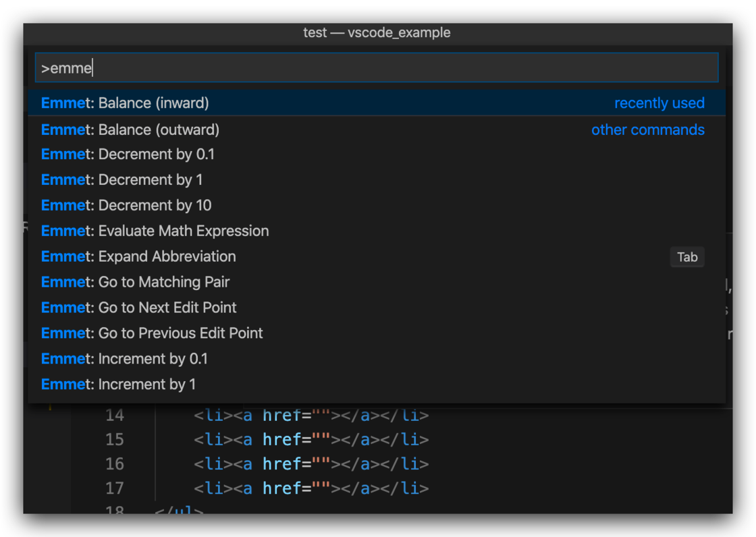Select Emmet: Go to Previous Edit Point
756x537 pixels.
(x=152, y=334)
